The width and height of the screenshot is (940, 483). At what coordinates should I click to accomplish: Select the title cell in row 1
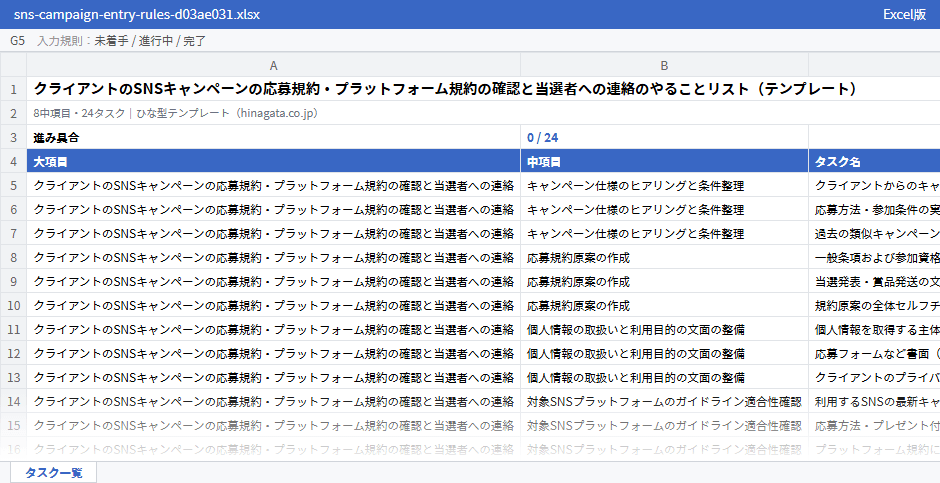(x=445, y=89)
